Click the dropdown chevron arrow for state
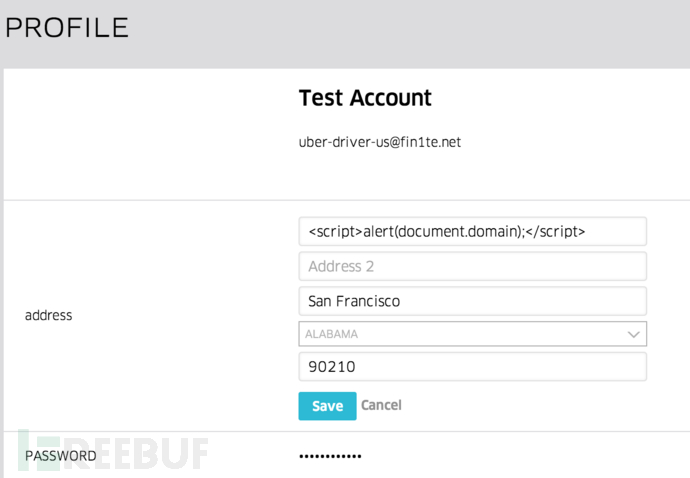 (x=633, y=335)
